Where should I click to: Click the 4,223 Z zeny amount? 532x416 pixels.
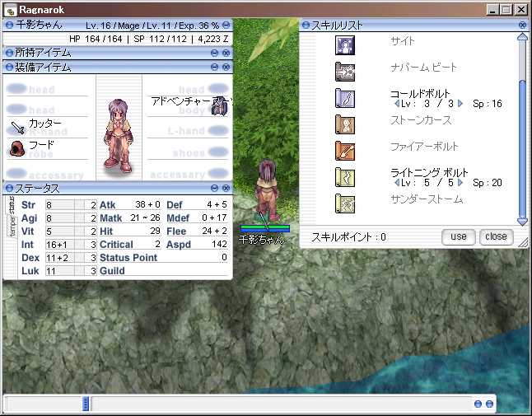point(213,39)
